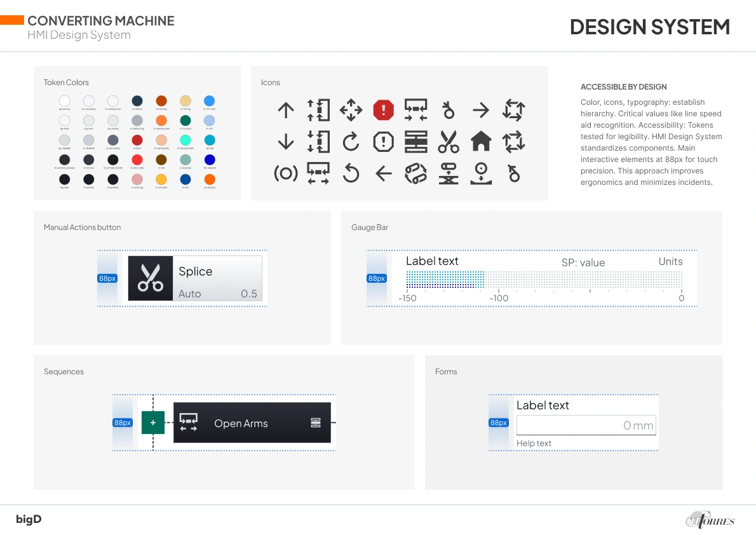Select the down arrow icon
The height and width of the screenshot is (535, 756).
click(286, 141)
